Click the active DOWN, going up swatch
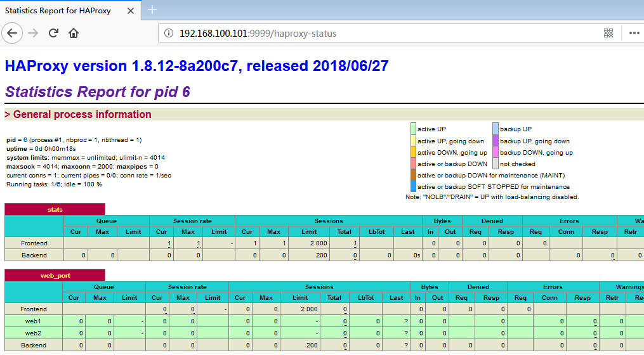Viewport: 644px width, 355px height. click(413, 152)
